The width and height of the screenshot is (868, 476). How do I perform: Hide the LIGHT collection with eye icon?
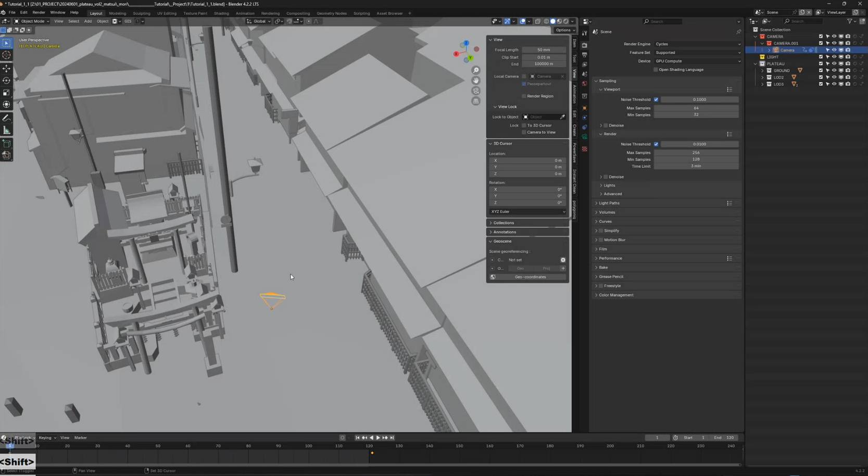click(834, 57)
